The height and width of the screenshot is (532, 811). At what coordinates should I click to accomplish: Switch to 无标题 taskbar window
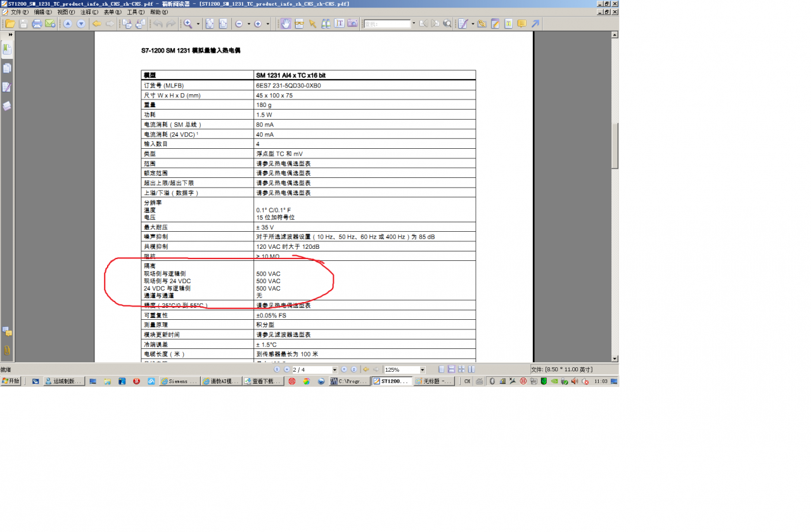434,381
